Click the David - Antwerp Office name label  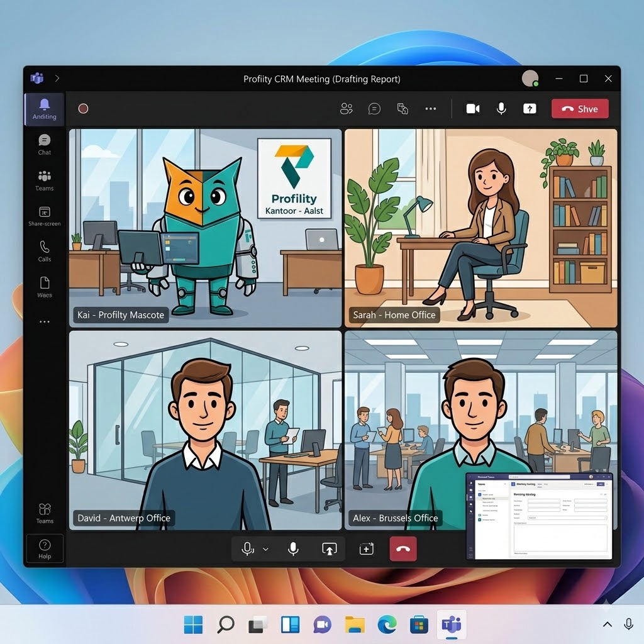click(x=124, y=518)
